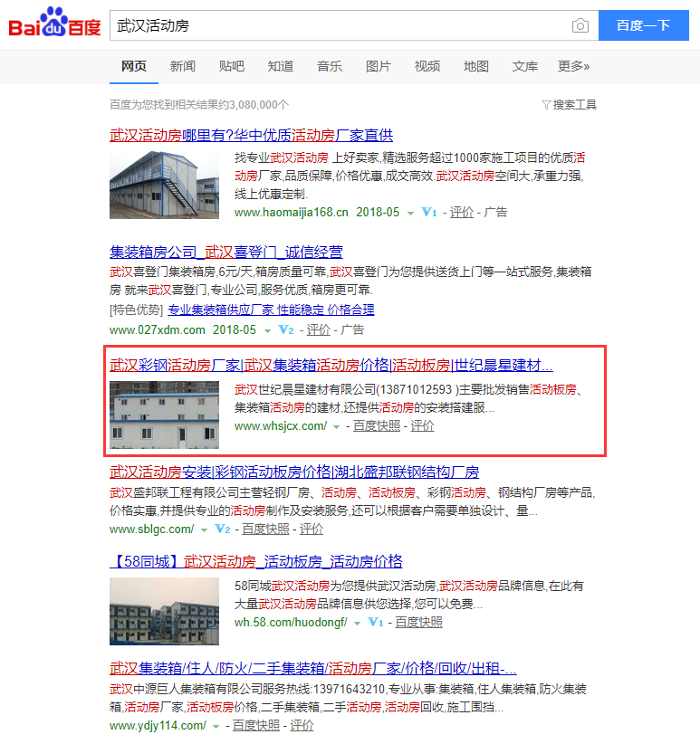Click the V2 badge on sblgc result
This screenshot has height=744, width=700.
(223, 529)
